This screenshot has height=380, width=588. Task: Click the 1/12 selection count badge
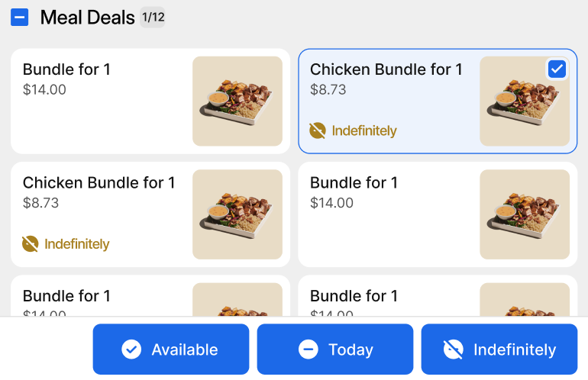click(153, 18)
